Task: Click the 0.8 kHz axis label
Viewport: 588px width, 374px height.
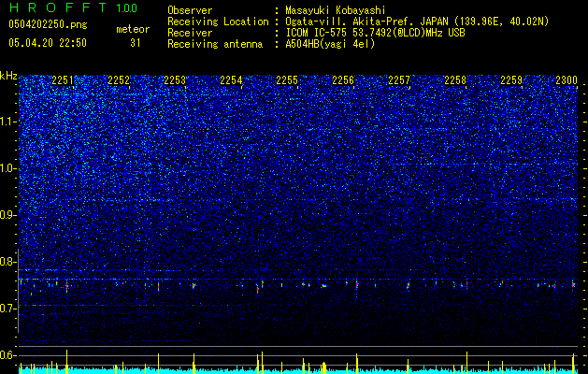Action: pyautogui.click(x=8, y=262)
